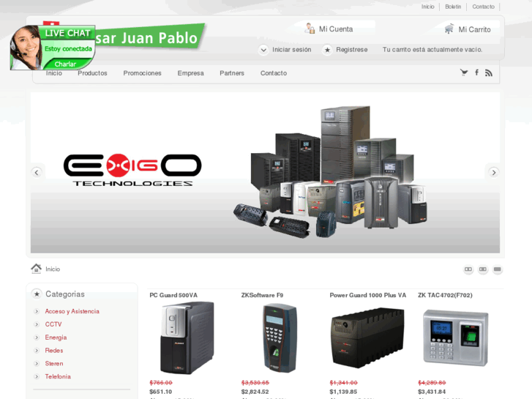Click the green Juan Pablo site logo banner
The image size is (532, 399).
[149, 37]
